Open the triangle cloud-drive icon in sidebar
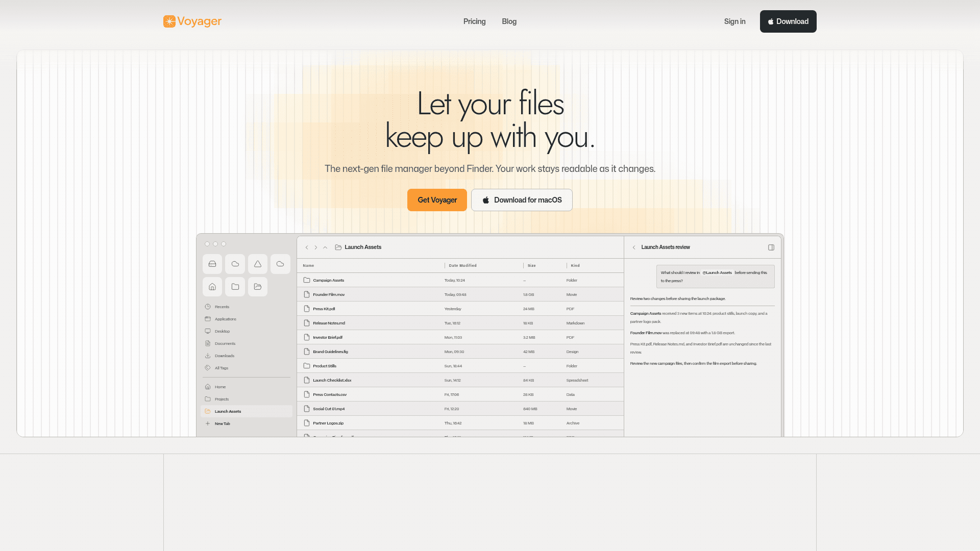980x551 pixels. (258, 264)
